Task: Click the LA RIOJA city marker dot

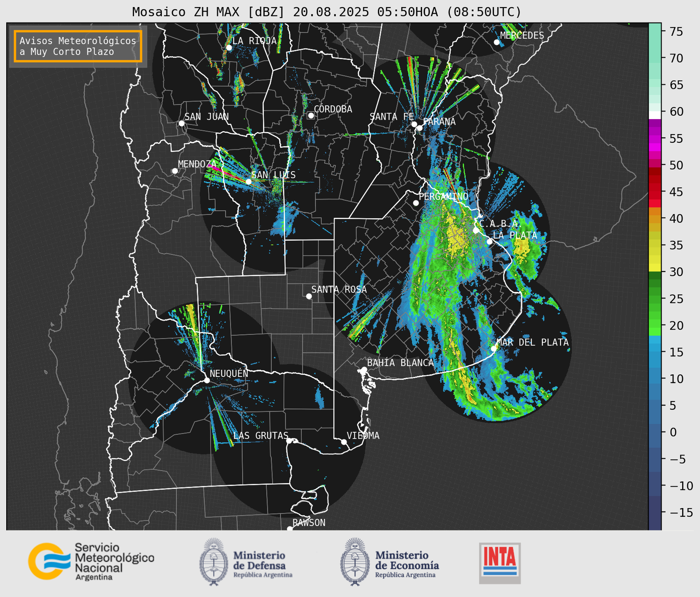Action: (229, 48)
